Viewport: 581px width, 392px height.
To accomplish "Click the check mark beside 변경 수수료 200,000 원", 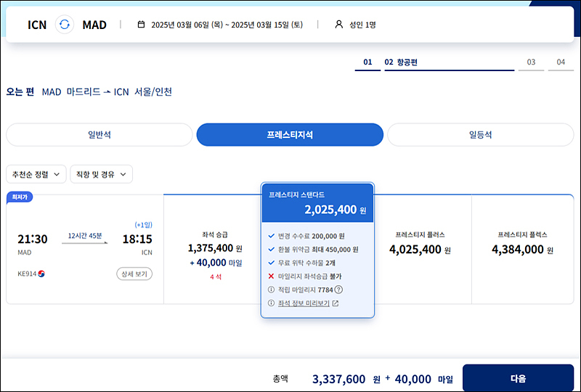I will [x=271, y=236].
